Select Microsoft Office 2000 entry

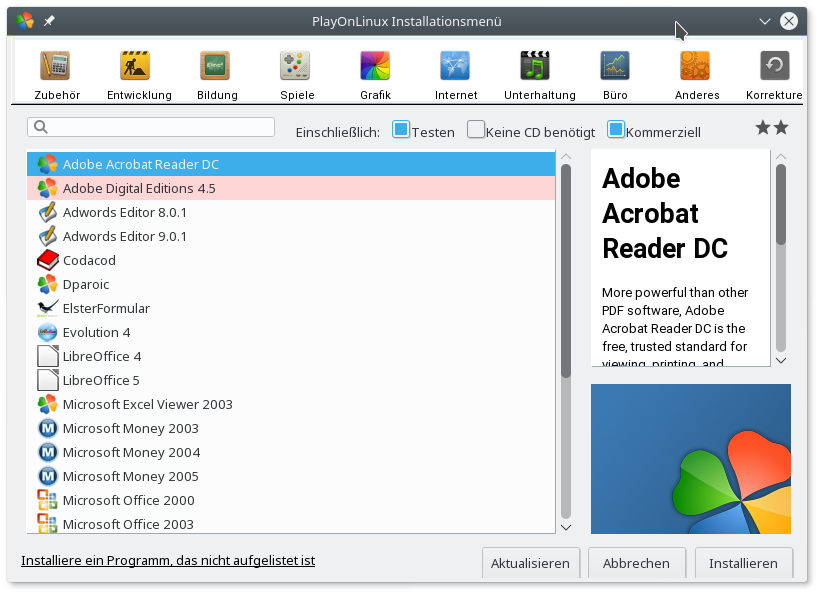point(128,500)
